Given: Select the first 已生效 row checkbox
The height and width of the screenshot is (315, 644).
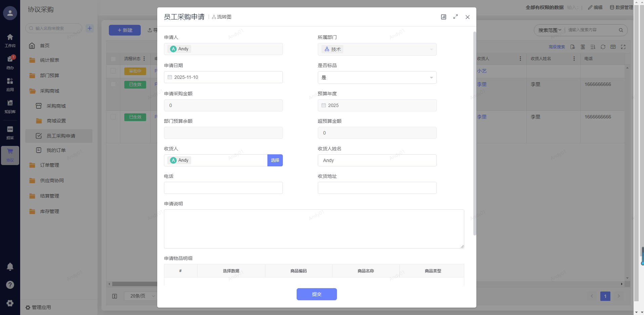Looking at the screenshot, I should pos(113,84).
